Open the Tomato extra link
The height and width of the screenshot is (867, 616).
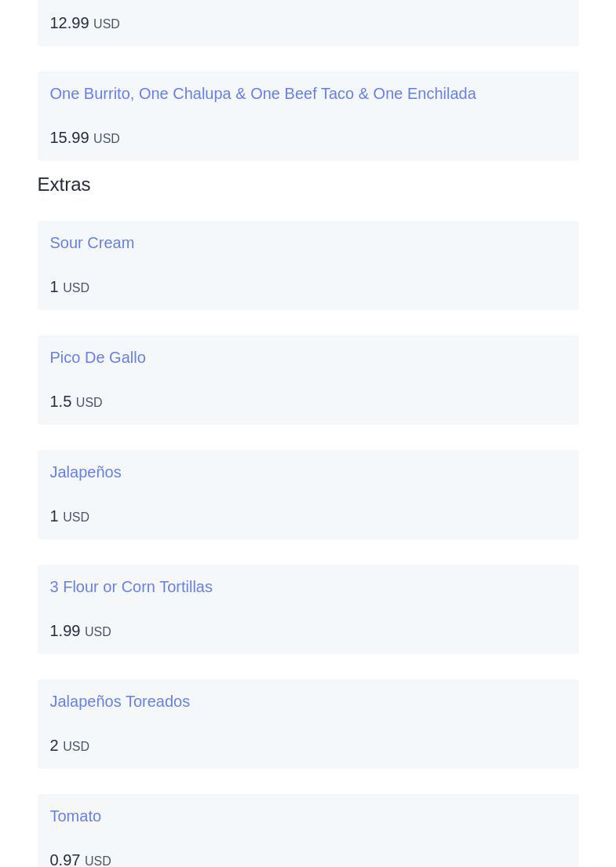pyautogui.click(x=75, y=816)
